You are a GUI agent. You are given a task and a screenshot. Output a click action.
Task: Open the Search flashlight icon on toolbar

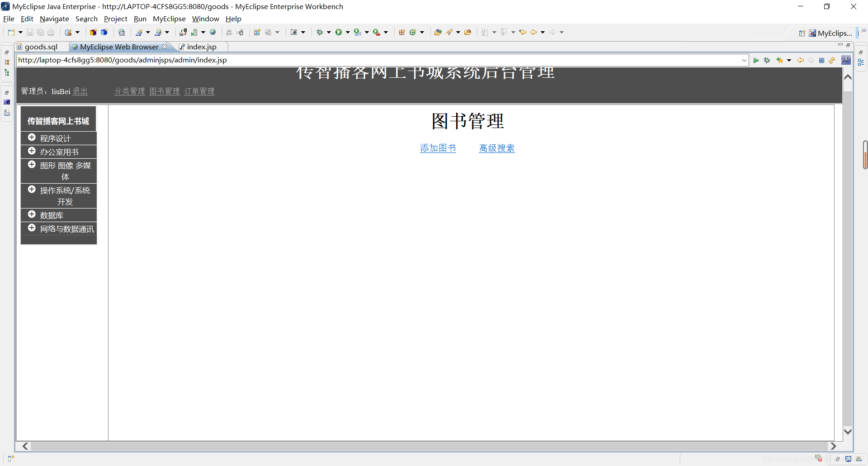pos(450,32)
